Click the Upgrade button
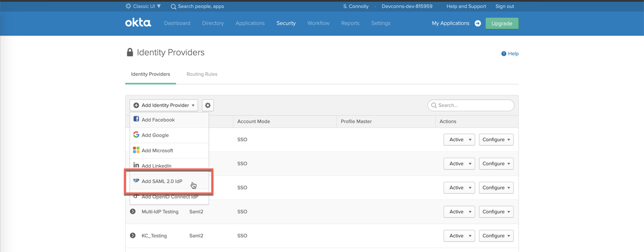 tap(502, 23)
